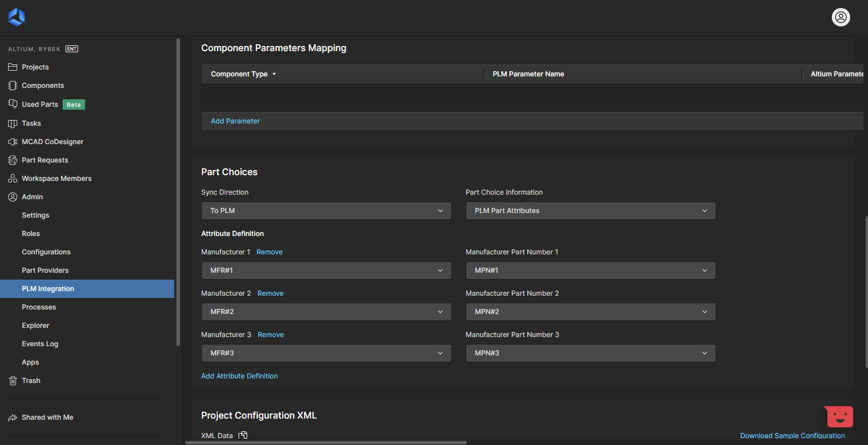Open Workspace Members page
868x445 pixels.
coord(56,179)
